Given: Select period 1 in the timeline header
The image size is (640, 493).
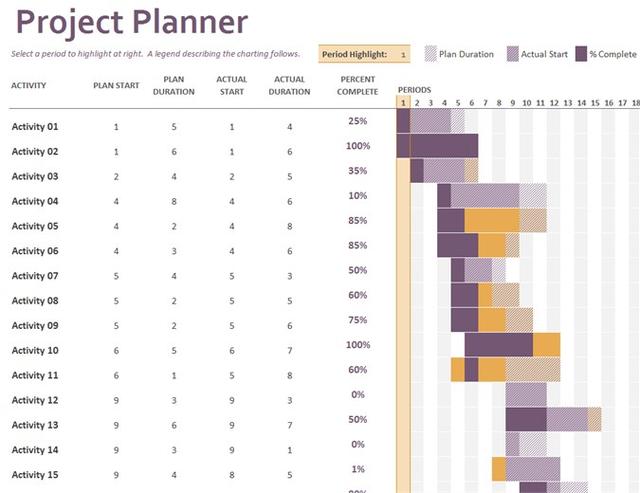Looking at the screenshot, I should pyautogui.click(x=403, y=102).
